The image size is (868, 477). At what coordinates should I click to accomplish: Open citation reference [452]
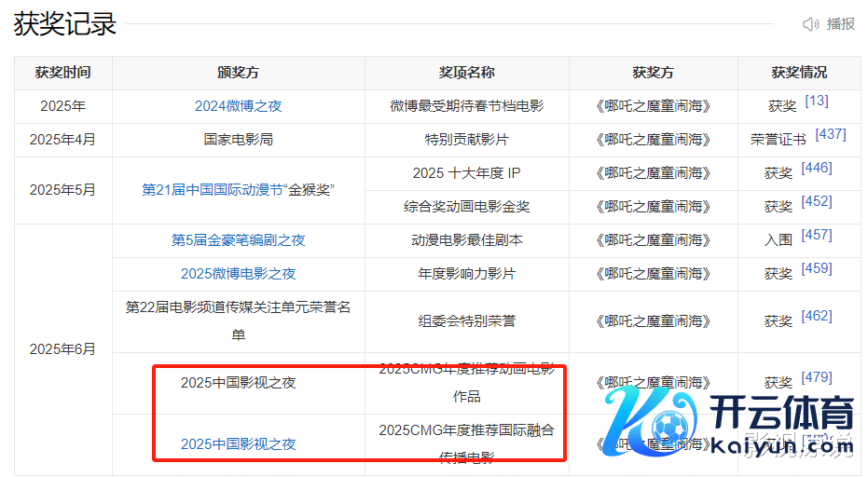click(x=816, y=201)
